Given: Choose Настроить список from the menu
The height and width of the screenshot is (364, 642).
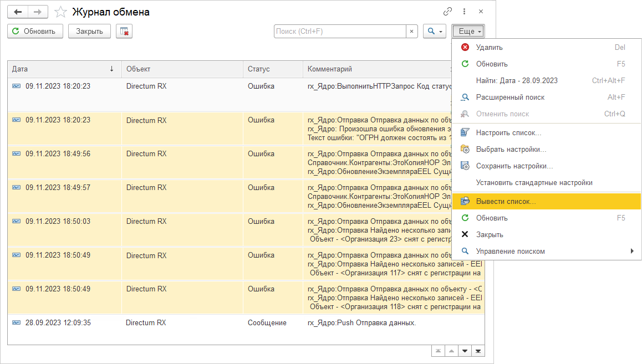Looking at the screenshot, I should pos(508,133).
